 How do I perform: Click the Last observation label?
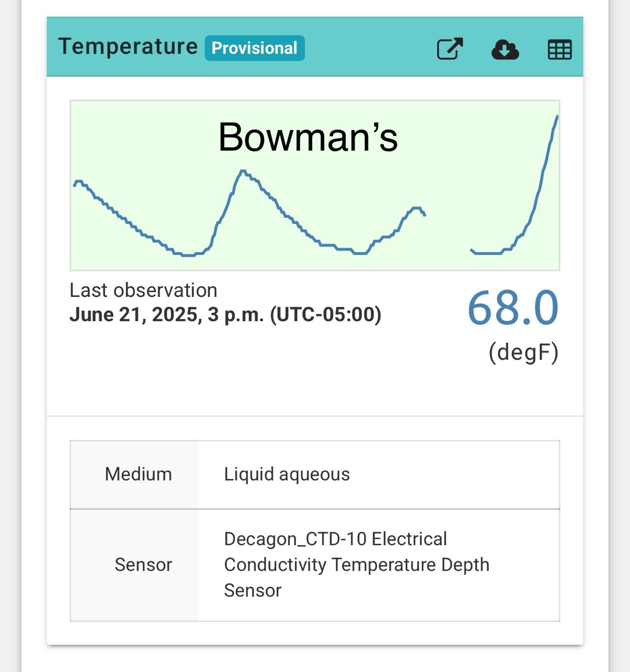tap(143, 290)
